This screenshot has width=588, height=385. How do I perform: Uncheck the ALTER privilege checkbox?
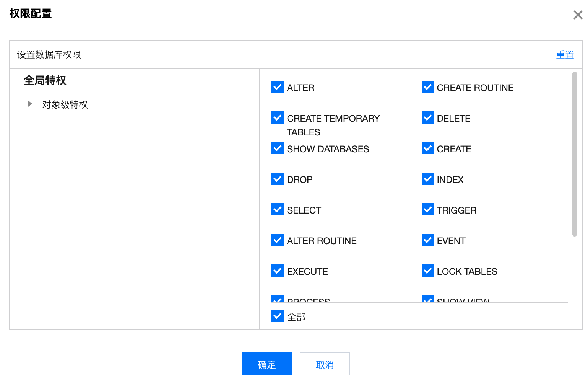tap(278, 87)
